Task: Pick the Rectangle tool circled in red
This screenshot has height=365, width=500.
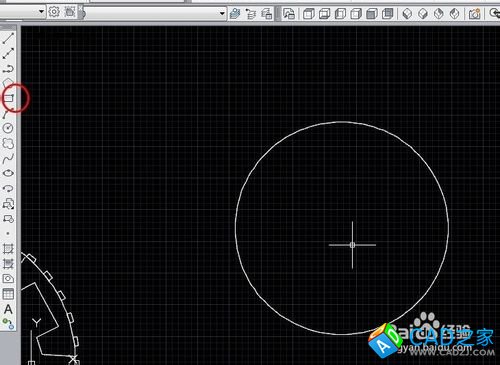Action: (8, 98)
